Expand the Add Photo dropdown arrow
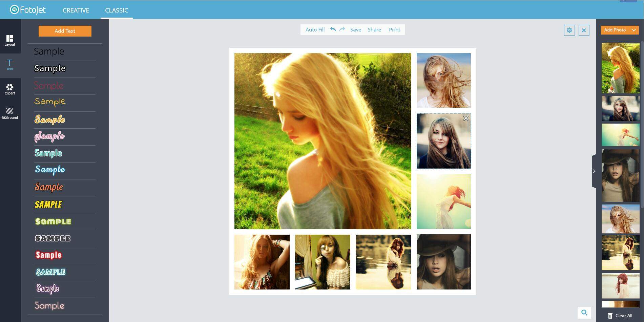This screenshot has height=322, width=644. tap(633, 30)
